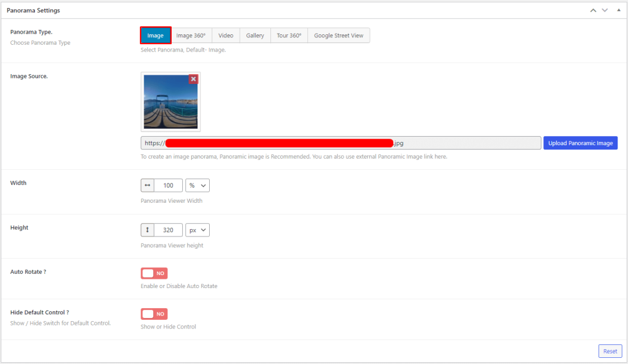Move the Panorama Settings panel up
This screenshot has height=364, width=628.
(593, 10)
